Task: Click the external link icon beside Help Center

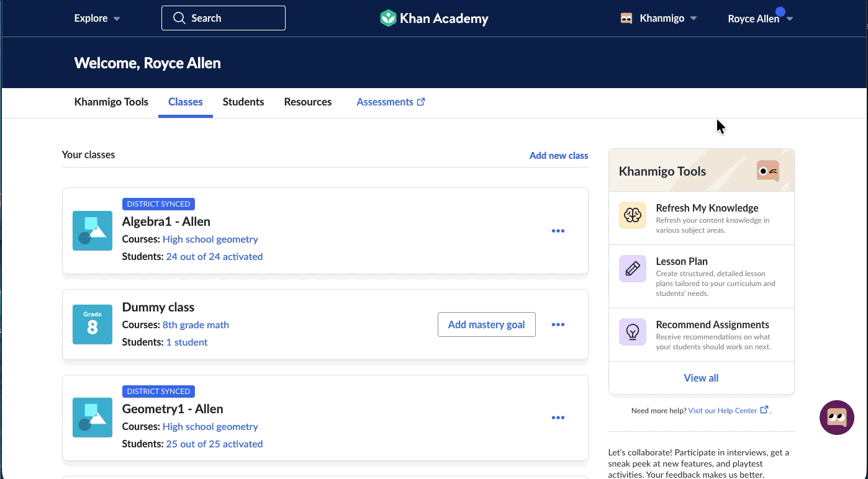Action: coord(764,410)
